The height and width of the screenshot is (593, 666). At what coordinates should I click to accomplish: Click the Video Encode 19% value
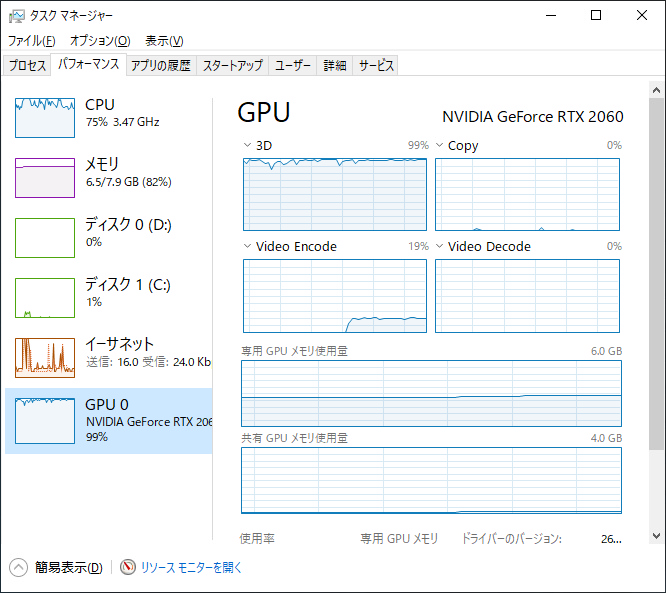(x=418, y=246)
